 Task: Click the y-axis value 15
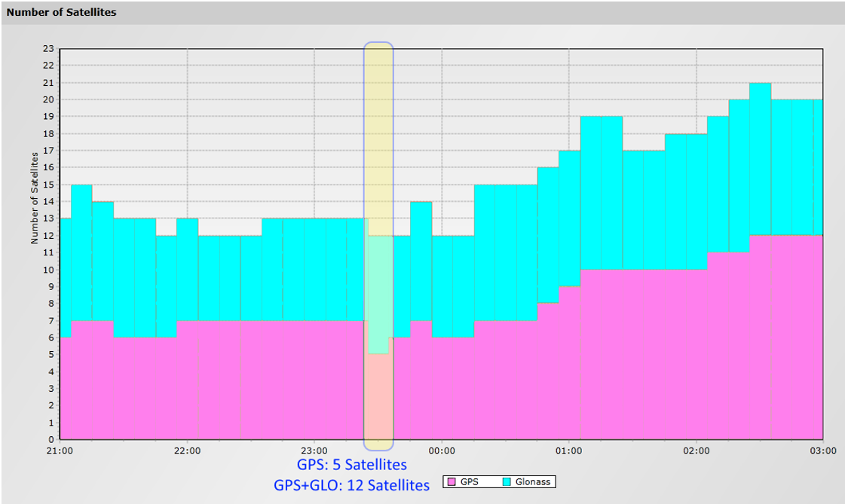[x=49, y=185]
